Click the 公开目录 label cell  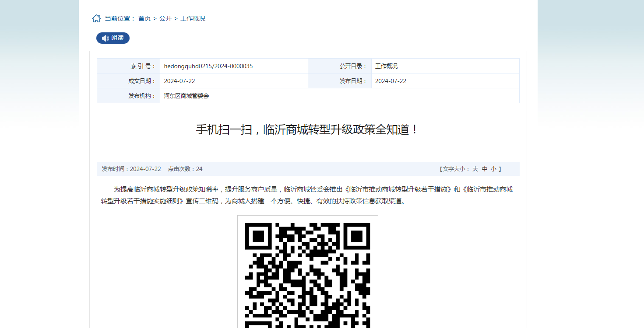(x=340, y=66)
